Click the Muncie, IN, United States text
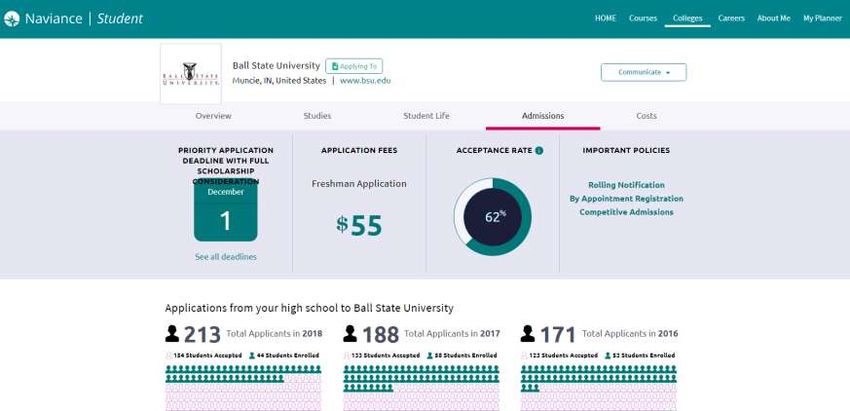Screen dimensions: 850x411 (279, 81)
